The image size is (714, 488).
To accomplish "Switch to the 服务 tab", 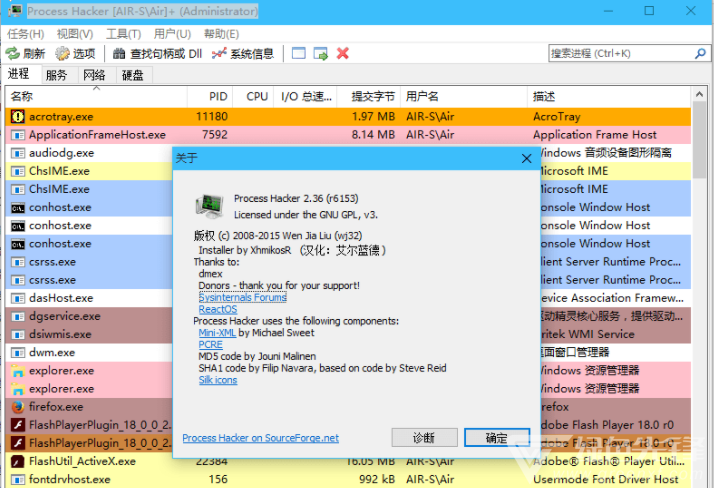I will 56,75.
